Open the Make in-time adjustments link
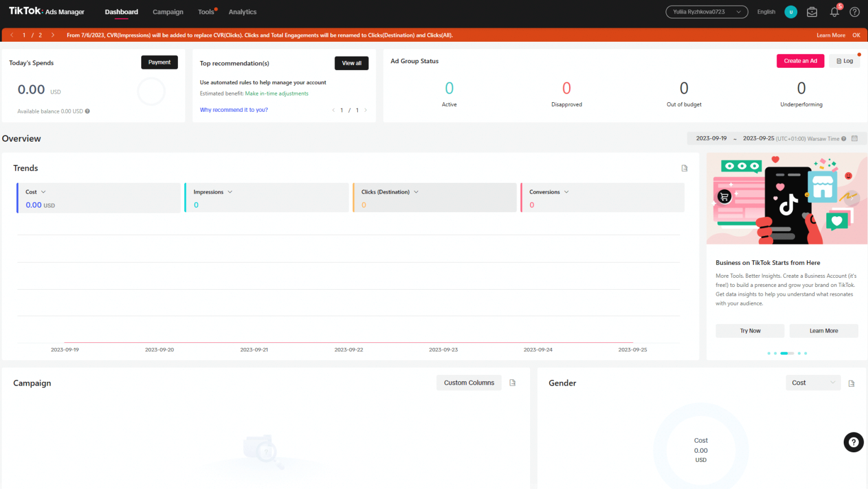The width and height of the screenshot is (868, 489). coord(277,93)
